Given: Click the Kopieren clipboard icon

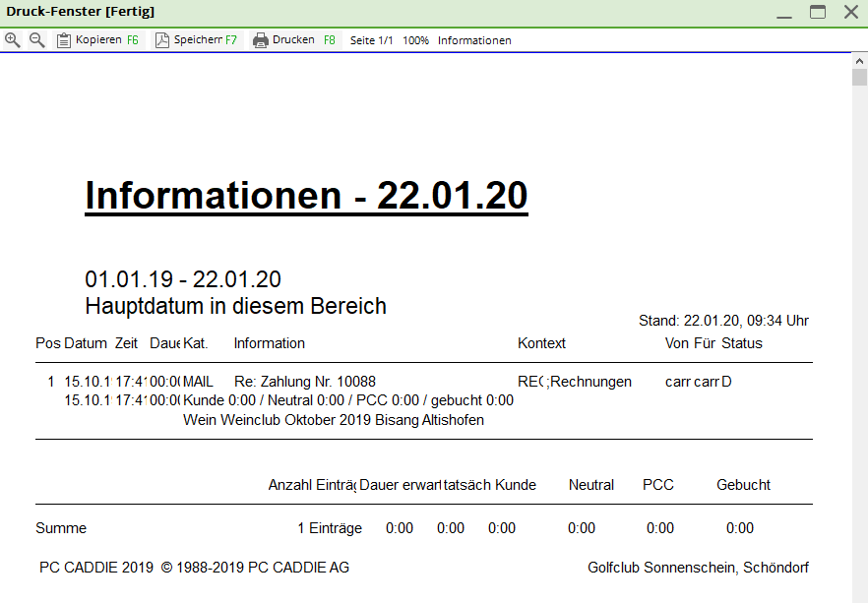Looking at the screenshot, I should (64, 40).
